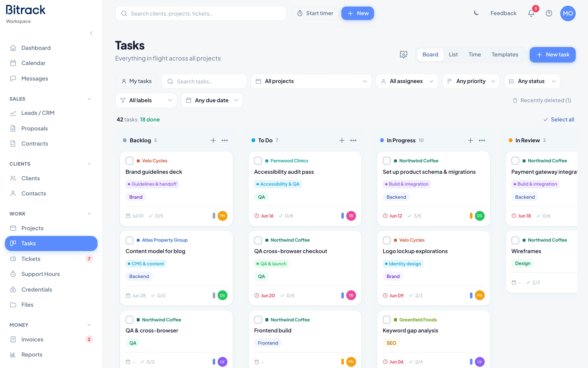Open the Any status dropdown
This screenshot has width=588, height=368.
coord(532,81)
